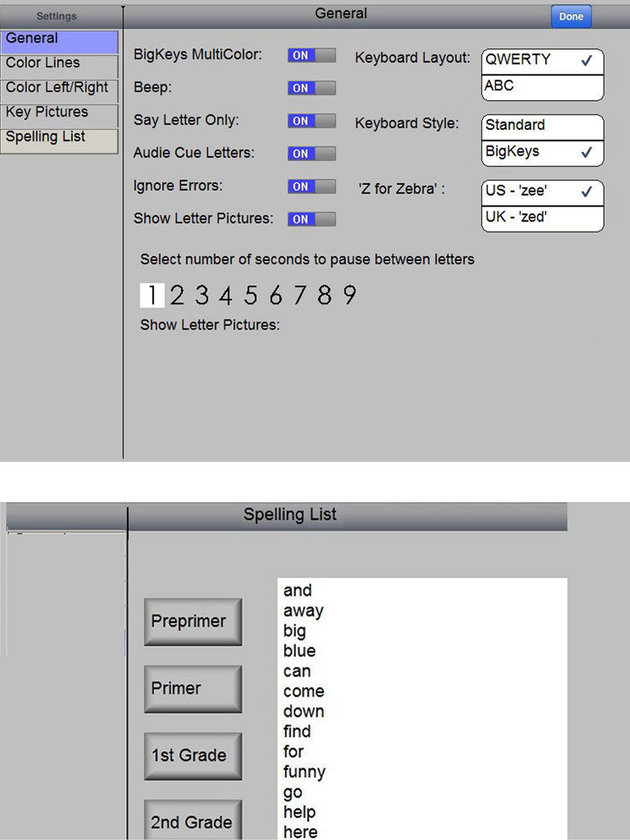This screenshot has height=840, width=630.
Task: Load the Preprimer spelling list
Action: (x=193, y=621)
